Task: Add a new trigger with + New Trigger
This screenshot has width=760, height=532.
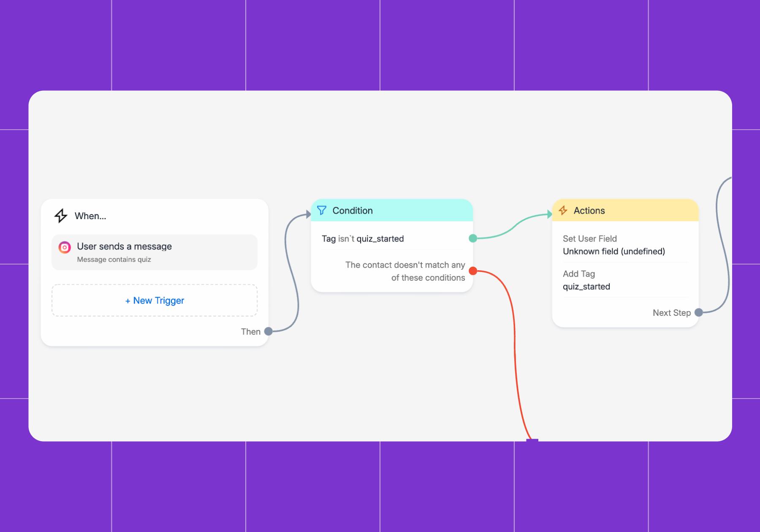Action: tap(155, 300)
